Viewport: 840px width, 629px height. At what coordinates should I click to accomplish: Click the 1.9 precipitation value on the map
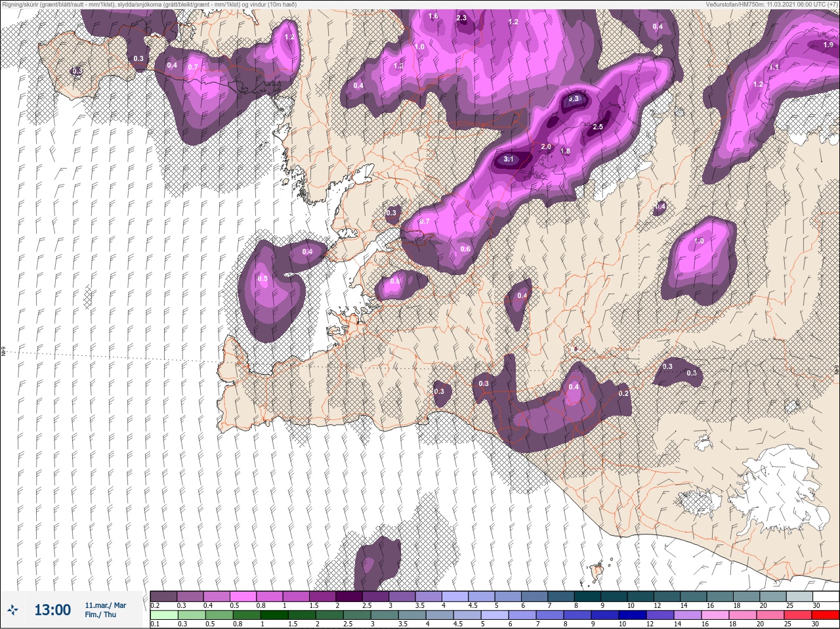(x=828, y=45)
